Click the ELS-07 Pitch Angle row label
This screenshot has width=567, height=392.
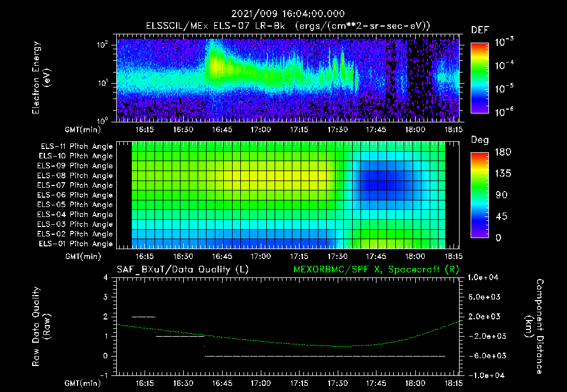[x=75, y=185]
